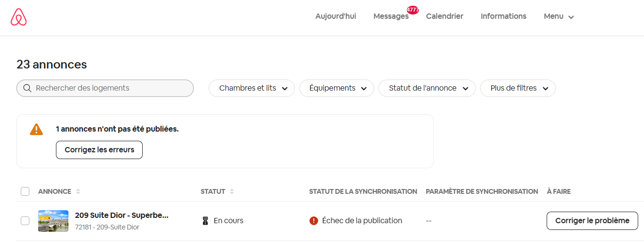Viewport: 644px width, 242px height.
Task: Open the Aujourd'hui page
Action: [335, 16]
